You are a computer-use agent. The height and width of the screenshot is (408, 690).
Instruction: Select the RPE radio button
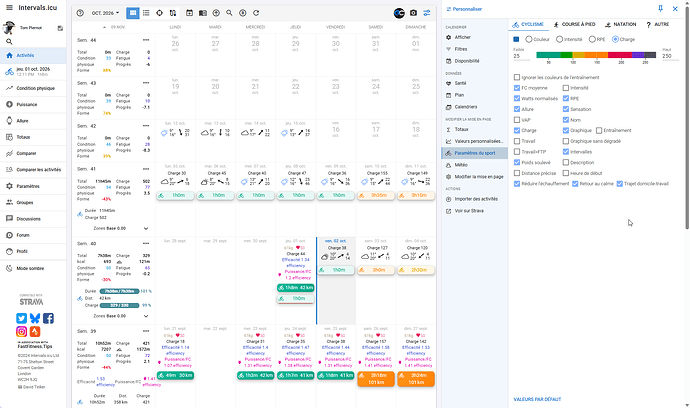[592, 39]
